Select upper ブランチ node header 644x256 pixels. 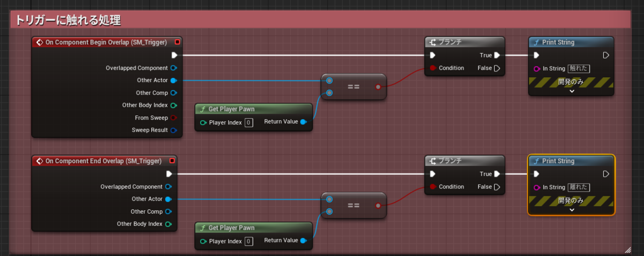464,42
